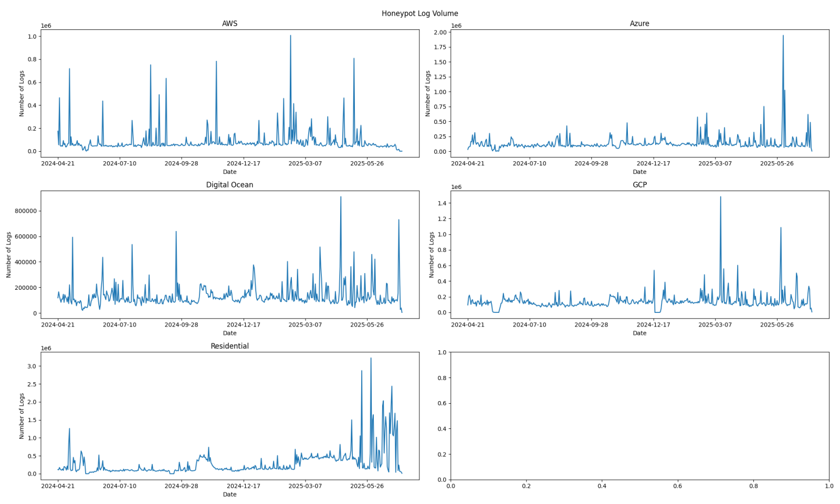Click the x-axis 0.6 tick of empty subplot
This screenshot has height=504, width=840.
[x=678, y=486]
